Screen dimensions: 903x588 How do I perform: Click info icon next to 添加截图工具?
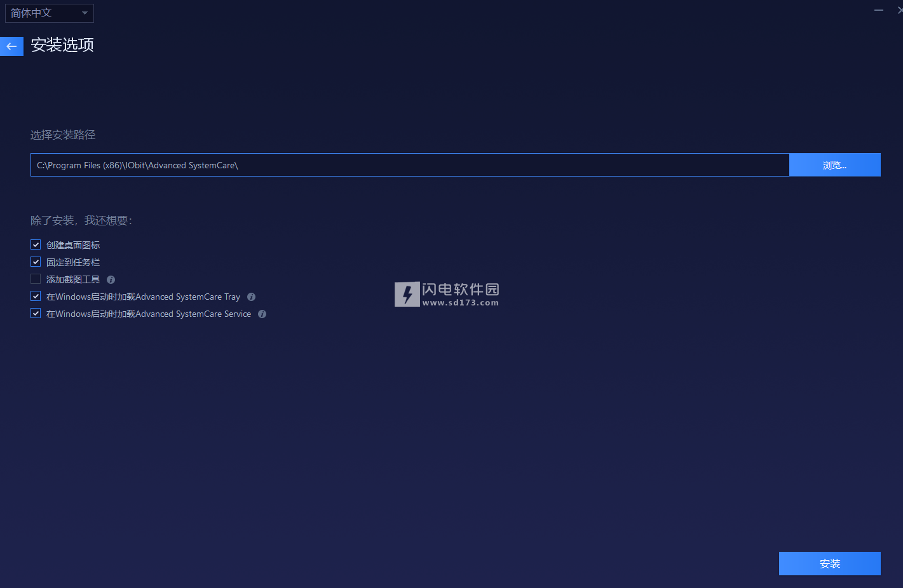coord(111,279)
